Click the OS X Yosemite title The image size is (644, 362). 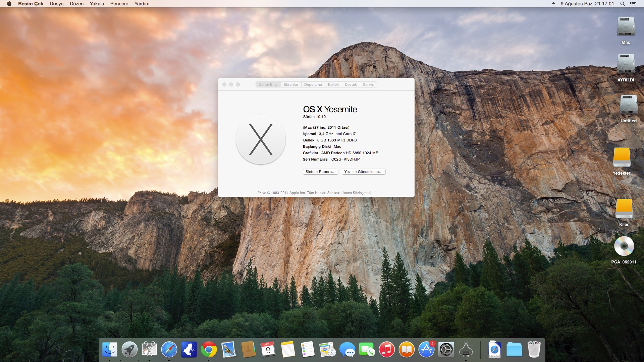point(330,109)
